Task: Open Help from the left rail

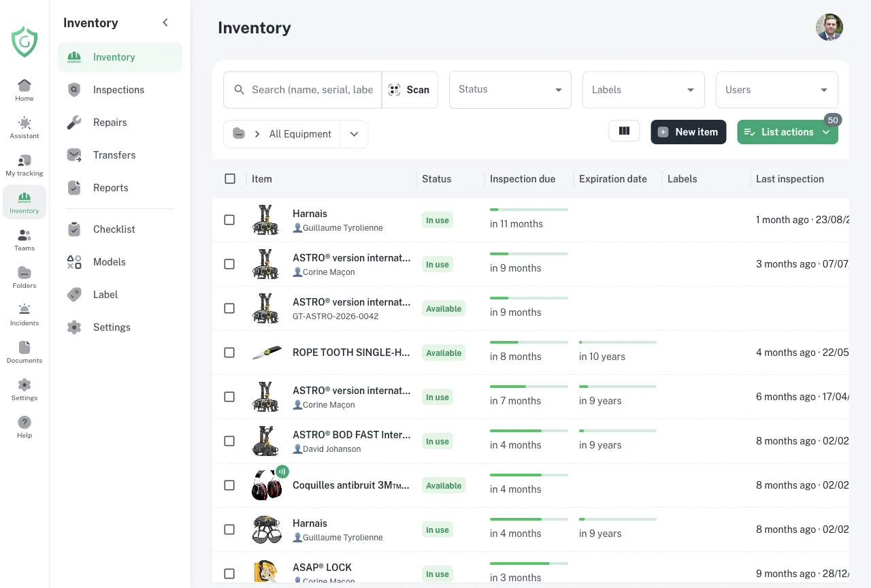Action: pos(24,427)
